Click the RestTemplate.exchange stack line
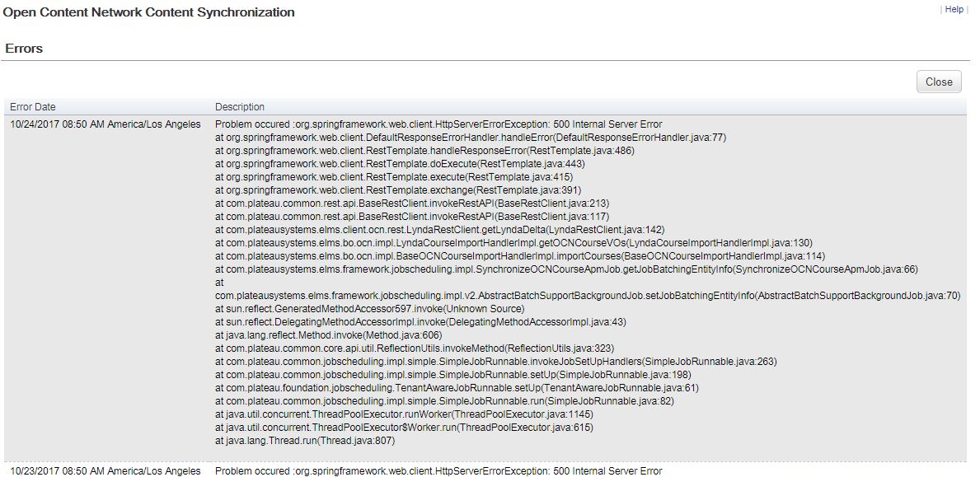The height and width of the screenshot is (477, 980). point(398,189)
